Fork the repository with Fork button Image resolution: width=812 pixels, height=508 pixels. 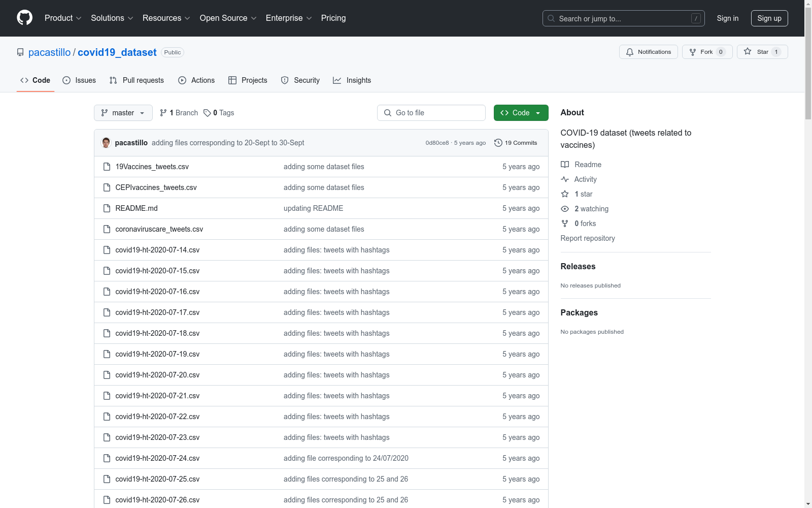pyautogui.click(x=707, y=52)
